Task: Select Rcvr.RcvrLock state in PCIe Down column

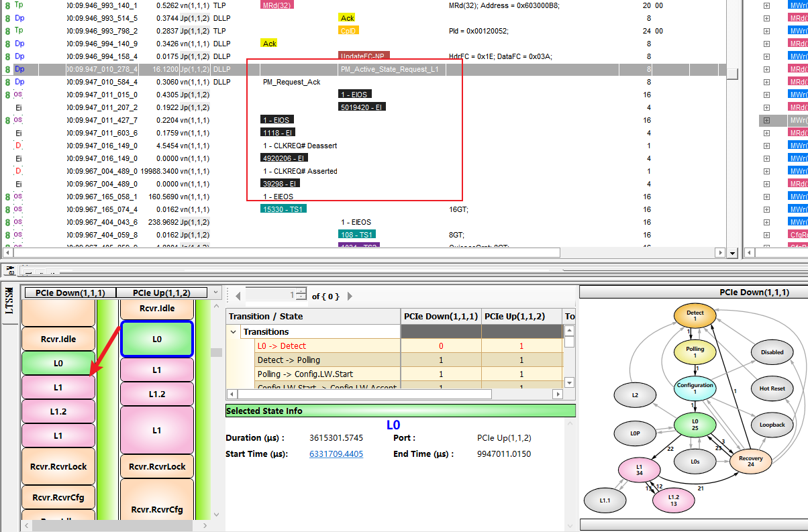Action: 58,466
